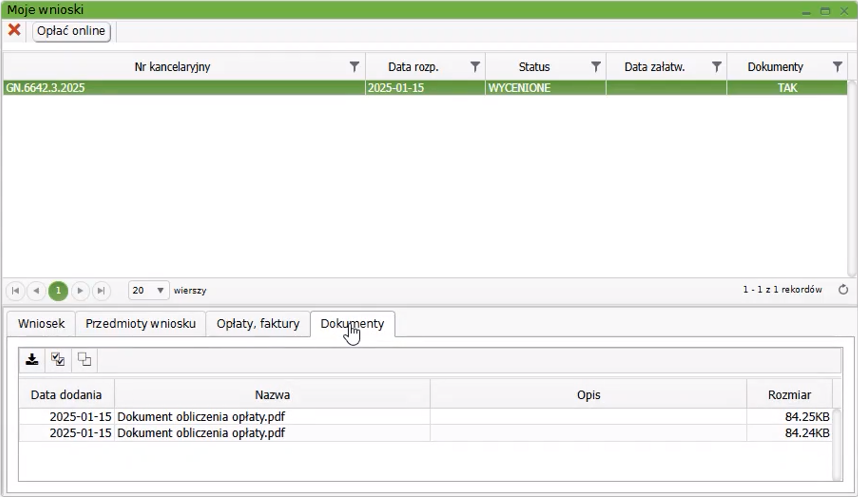The width and height of the screenshot is (858, 497).
Task: Click the red X delete icon
Action: 14,30
